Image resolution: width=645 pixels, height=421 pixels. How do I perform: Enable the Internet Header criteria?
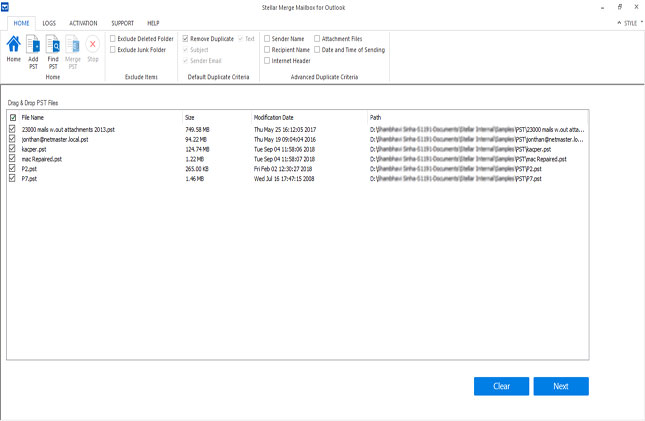pyautogui.click(x=267, y=61)
